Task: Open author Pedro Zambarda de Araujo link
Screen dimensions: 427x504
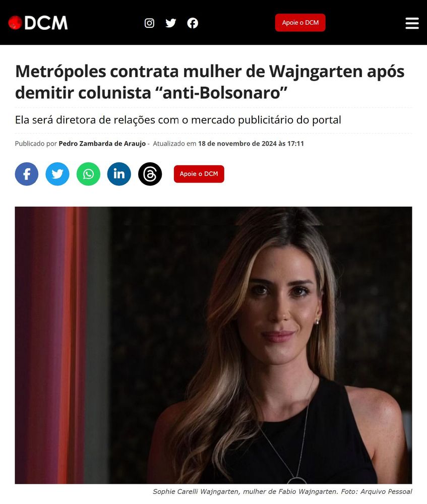Action: click(102, 144)
